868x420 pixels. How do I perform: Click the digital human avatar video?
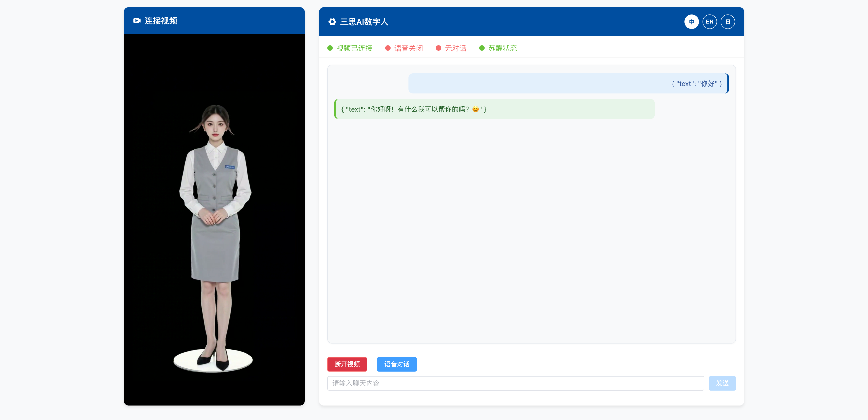click(214, 219)
